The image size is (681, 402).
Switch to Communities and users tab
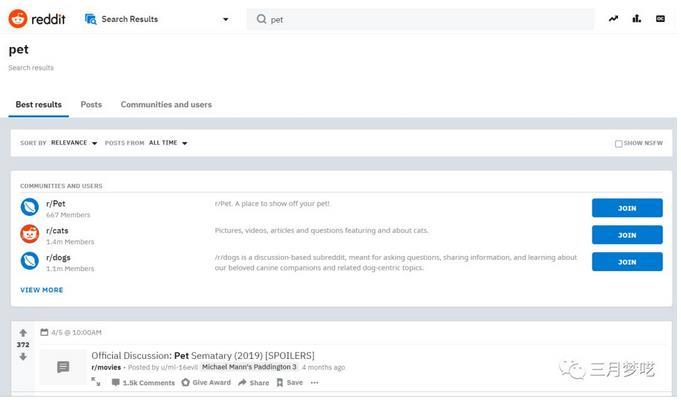pyautogui.click(x=166, y=105)
